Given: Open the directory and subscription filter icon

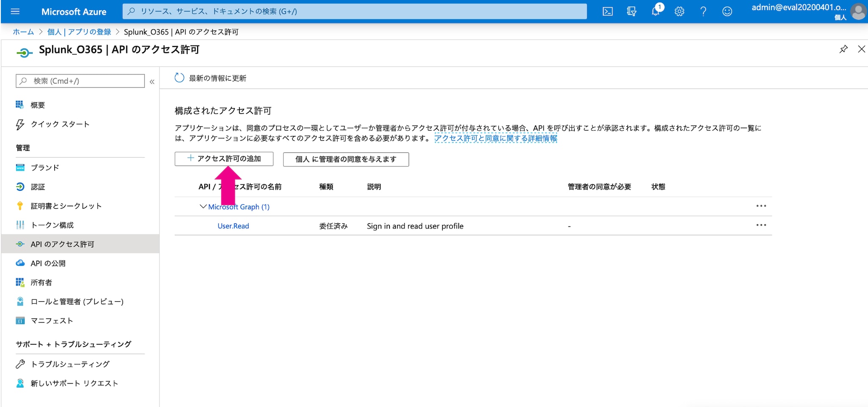Looking at the screenshot, I should (632, 11).
